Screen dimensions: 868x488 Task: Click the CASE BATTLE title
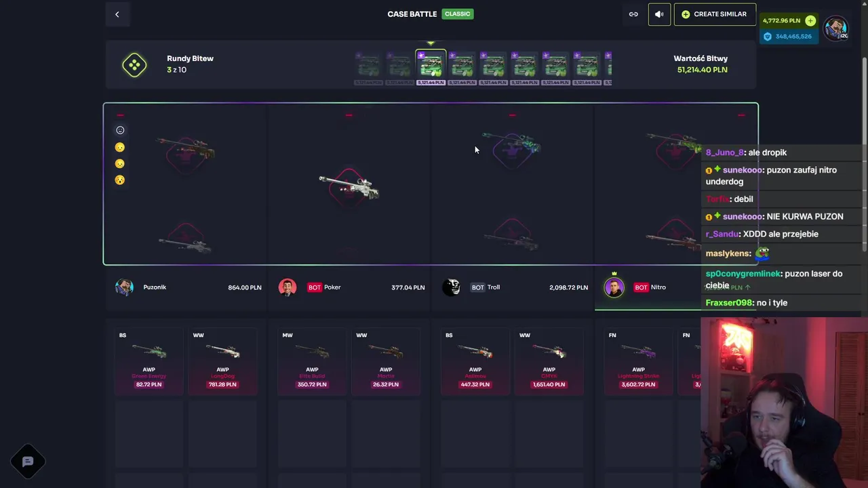412,14
